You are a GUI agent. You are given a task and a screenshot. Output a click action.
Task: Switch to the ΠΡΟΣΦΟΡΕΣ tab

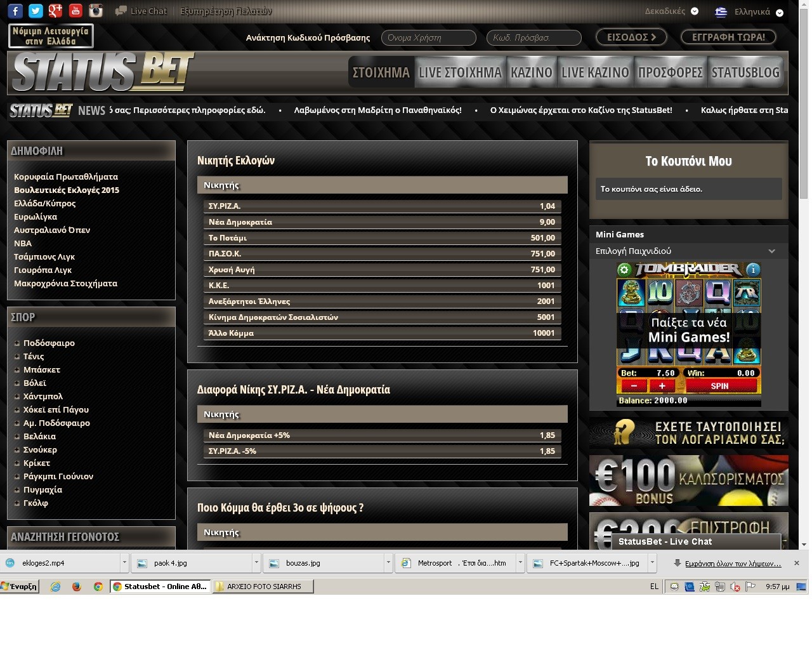(671, 72)
